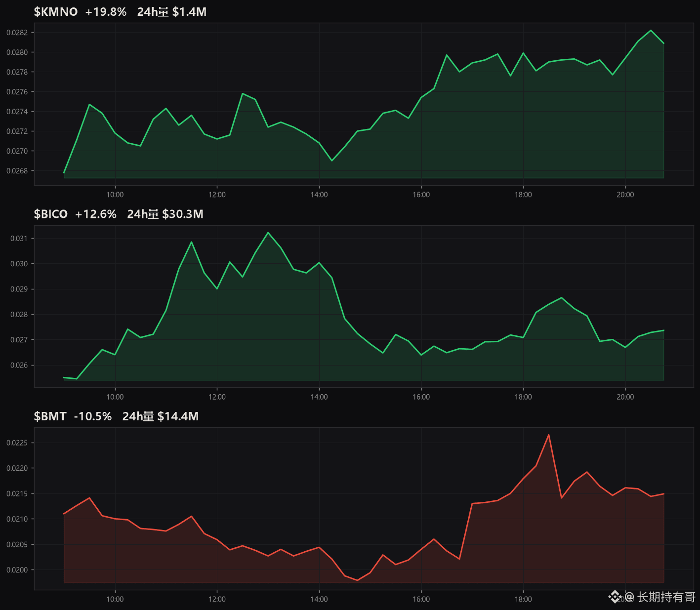
Task: Click the 0.030 BICO price label
Action: [x=19, y=264]
